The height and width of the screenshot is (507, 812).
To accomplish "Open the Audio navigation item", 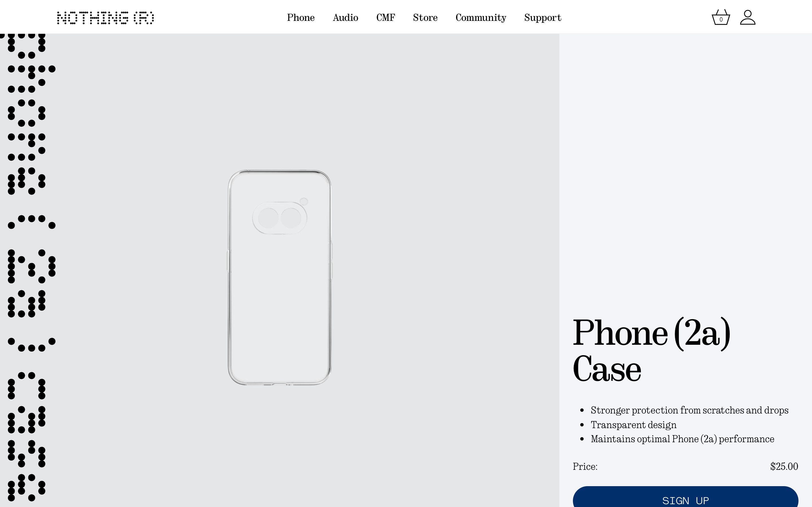I will click(345, 17).
